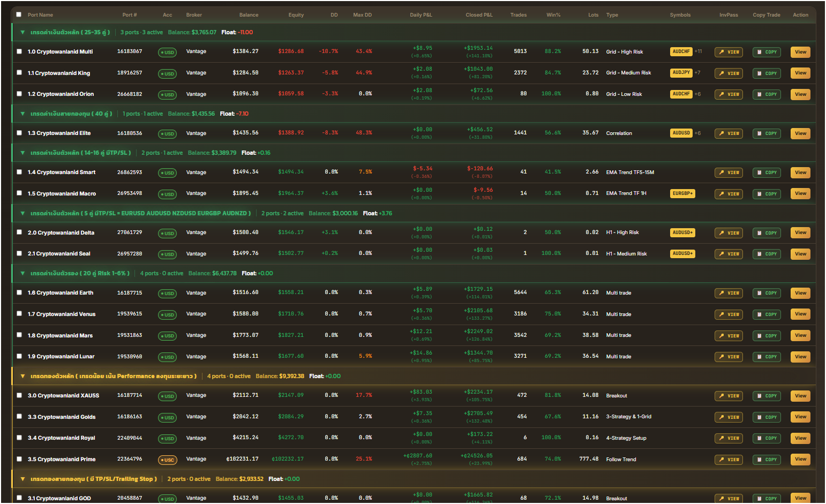This screenshot has width=826, height=504.
Task: Click COPY on 1.1 King row
Action: (x=767, y=73)
